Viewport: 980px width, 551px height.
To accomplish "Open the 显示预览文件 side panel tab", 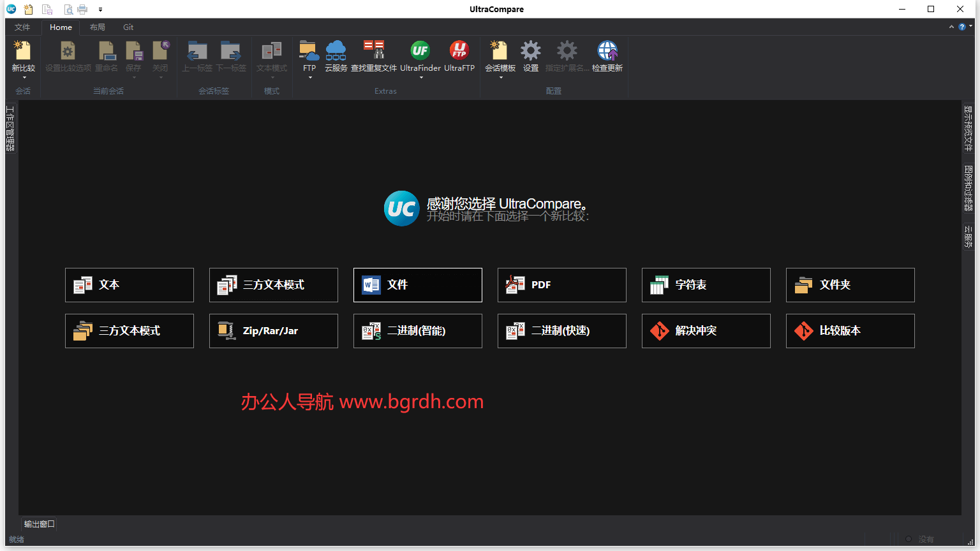I will (x=969, y=128).
